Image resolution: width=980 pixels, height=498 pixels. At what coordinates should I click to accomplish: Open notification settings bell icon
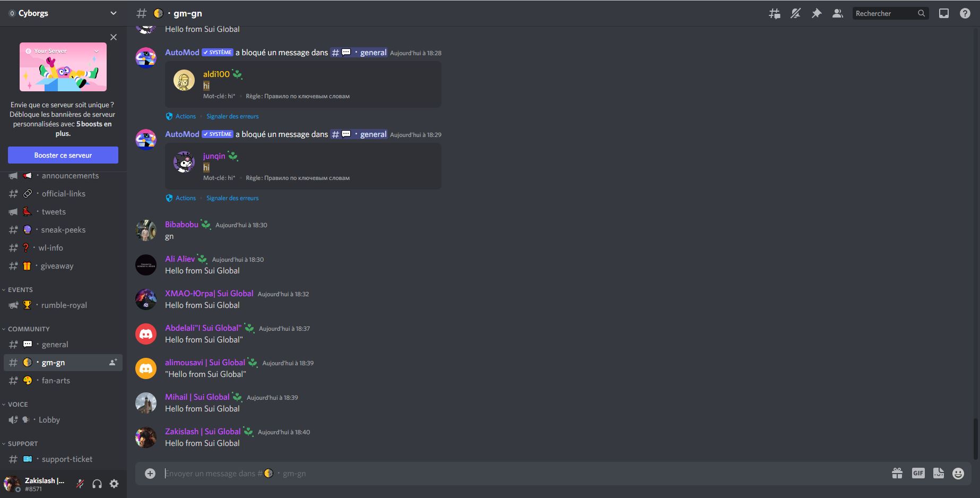[795, 13]
